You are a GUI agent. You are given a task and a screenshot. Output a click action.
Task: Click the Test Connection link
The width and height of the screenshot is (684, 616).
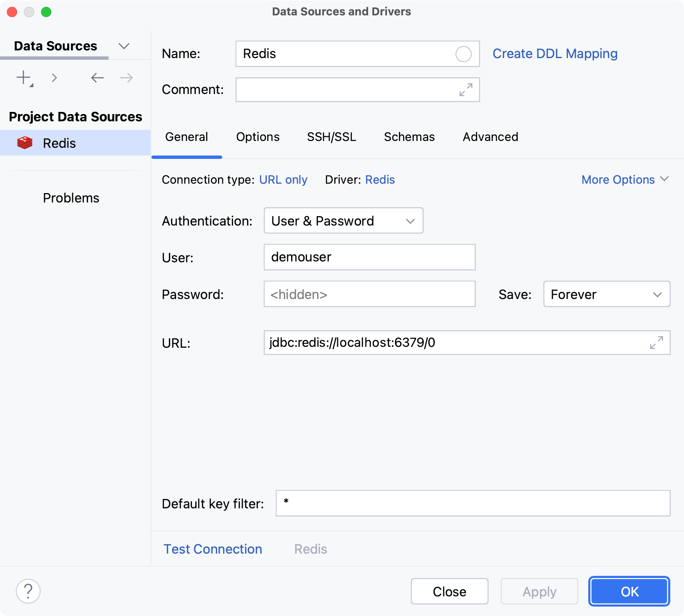[213, 549]
